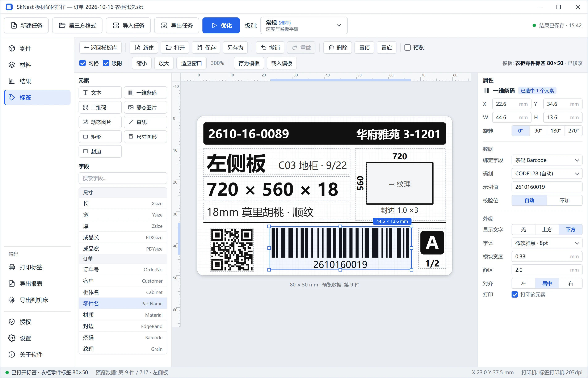Image resolution: width=588 pixels, height=378 pixels.
Task: Open the 码制 CODE128 dropdown
Action: 547,174
